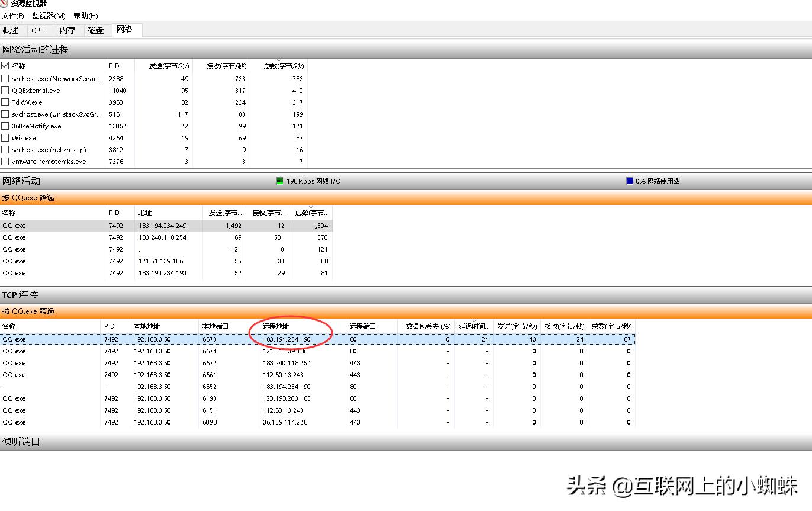Select TCP row with local port 6661

click(318, 375)
